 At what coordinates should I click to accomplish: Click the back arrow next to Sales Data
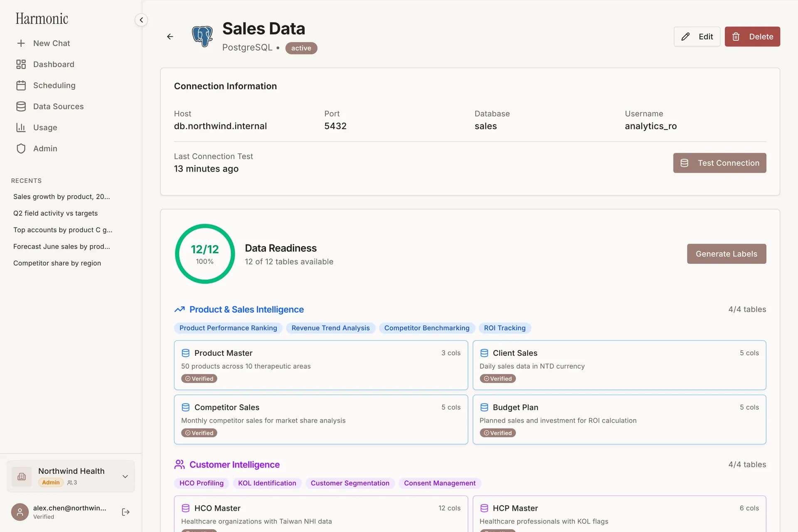click(x=170, y=37)
